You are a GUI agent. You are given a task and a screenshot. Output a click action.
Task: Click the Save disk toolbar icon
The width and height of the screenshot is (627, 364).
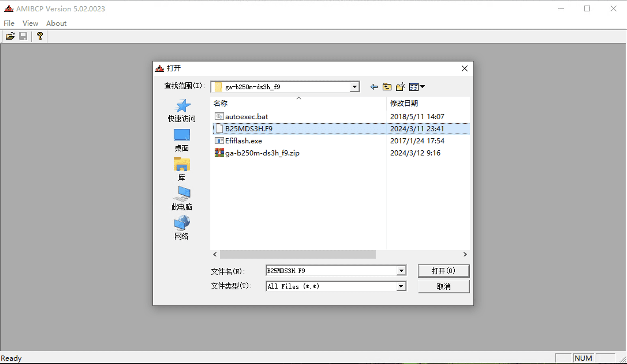click(x=23, y=36)
